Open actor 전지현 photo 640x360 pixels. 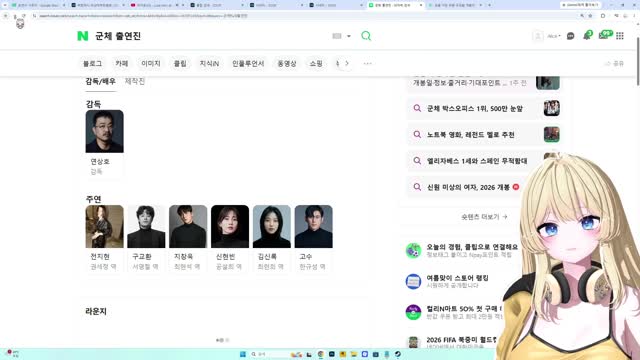click(x=104, y=227)
